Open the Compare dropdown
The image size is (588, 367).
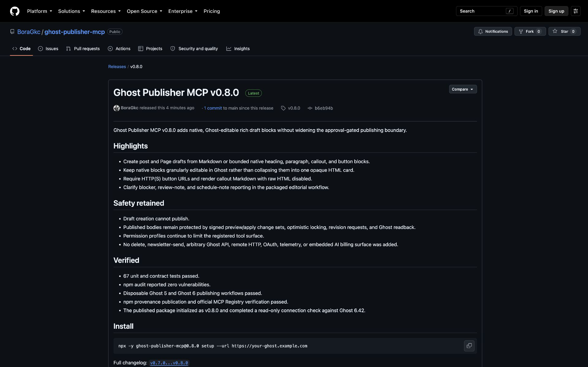pyautogui.click(x=463, y=89)
